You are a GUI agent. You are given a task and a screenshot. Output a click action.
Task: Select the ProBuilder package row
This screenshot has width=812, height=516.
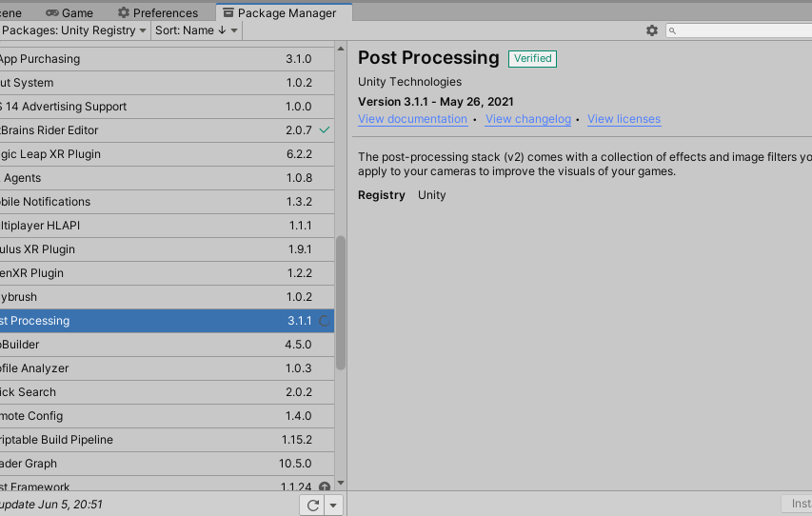point(167,345)
